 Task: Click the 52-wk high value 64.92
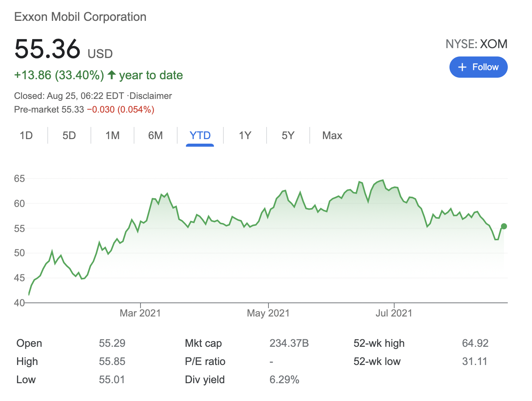pyautogui.click(x=476, y=343)
